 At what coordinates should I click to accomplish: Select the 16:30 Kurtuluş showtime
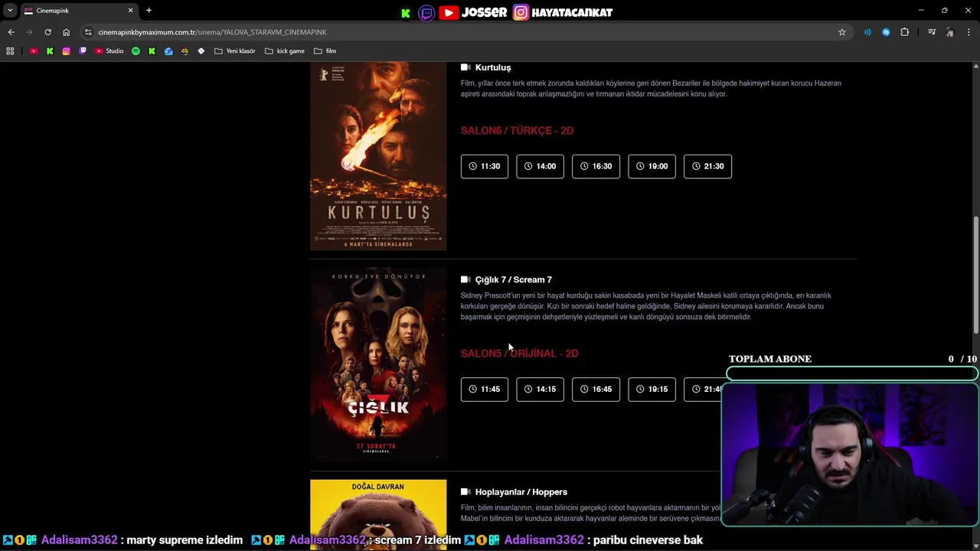pyautogui.click(x=596, y=166)
